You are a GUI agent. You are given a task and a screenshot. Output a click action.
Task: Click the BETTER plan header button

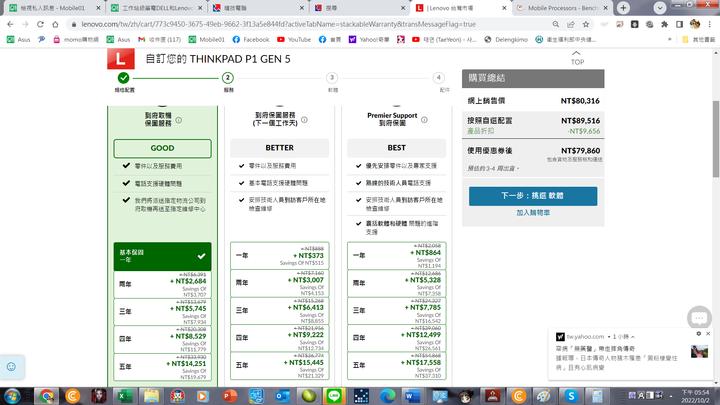pos(280,148)
